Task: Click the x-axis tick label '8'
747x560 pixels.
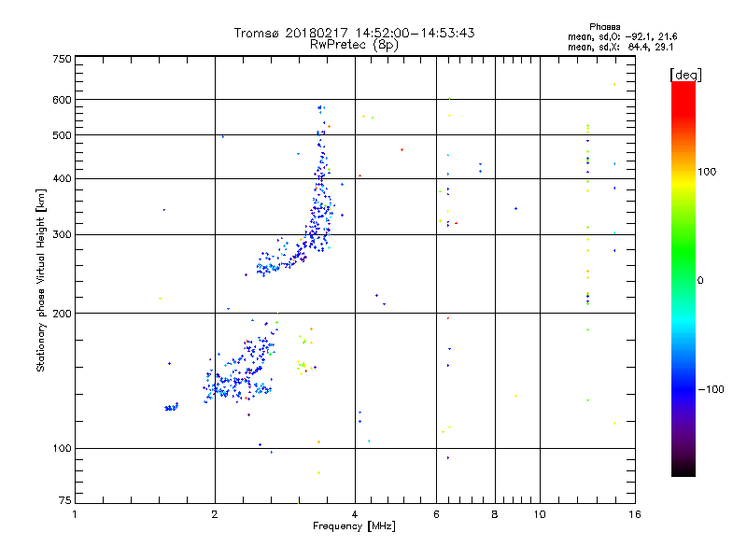Action: pyautogui.click(x=495, y=514)
